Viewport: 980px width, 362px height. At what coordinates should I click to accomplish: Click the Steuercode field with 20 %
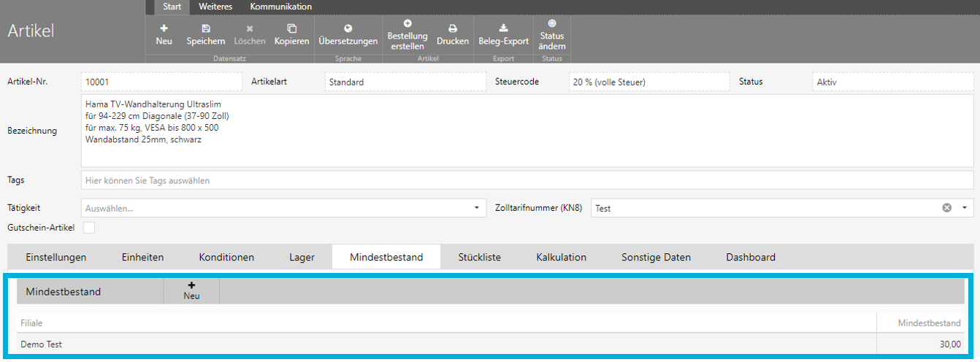649,82
